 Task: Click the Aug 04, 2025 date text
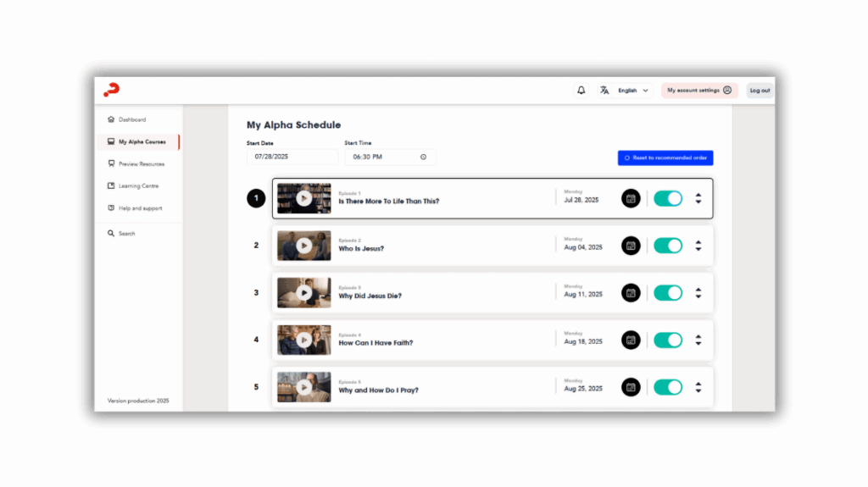(x=583, y=247)
